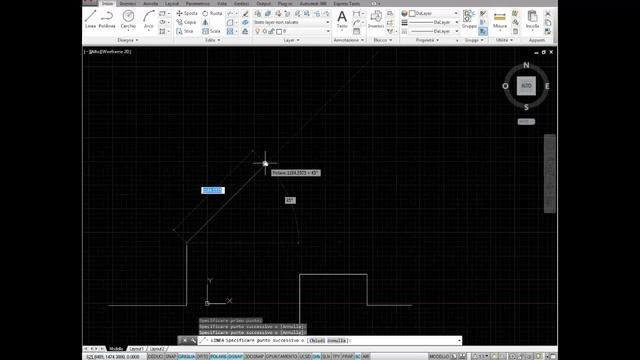Select the Arco arc tool
Screen dimensions: 640x360
point(149,19)
